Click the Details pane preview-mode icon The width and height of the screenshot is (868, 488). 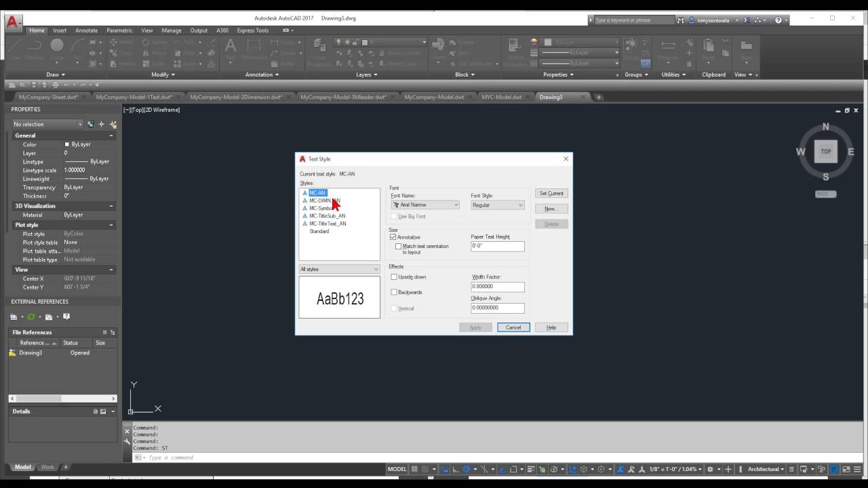[x=104, y=411]
